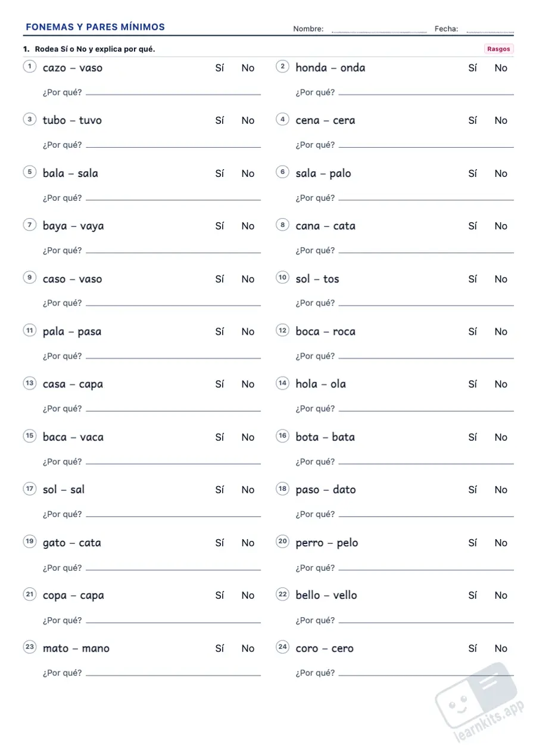
Task: Click the word pair baya – vaya
Action: tap(73, 226)
